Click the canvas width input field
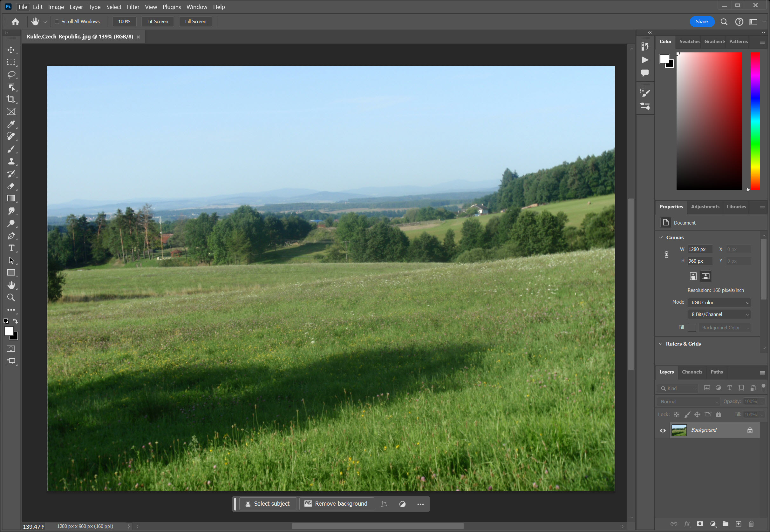The width and height of the screenshot is (770, 532). pos(699,249)
